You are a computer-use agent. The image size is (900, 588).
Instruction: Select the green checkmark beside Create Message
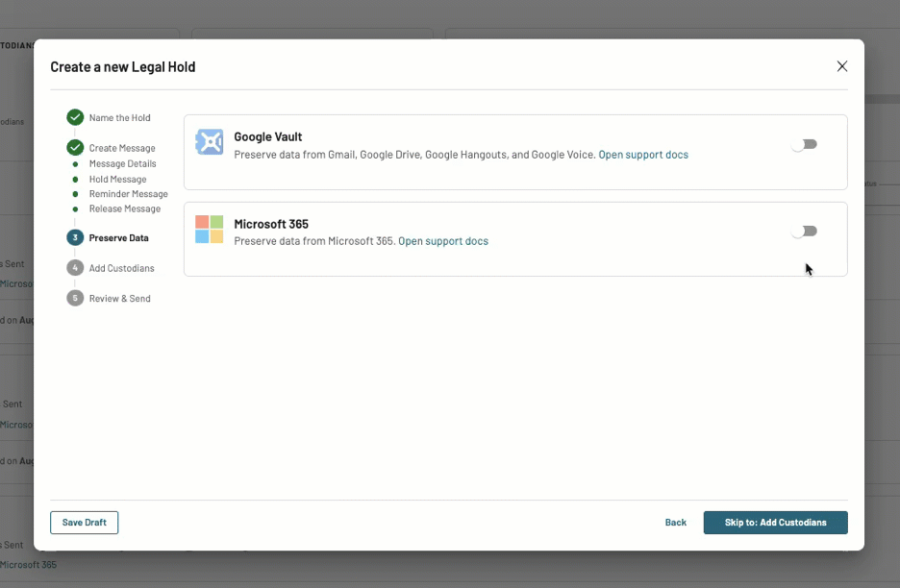pyautogui.click(x=75, y=148)
